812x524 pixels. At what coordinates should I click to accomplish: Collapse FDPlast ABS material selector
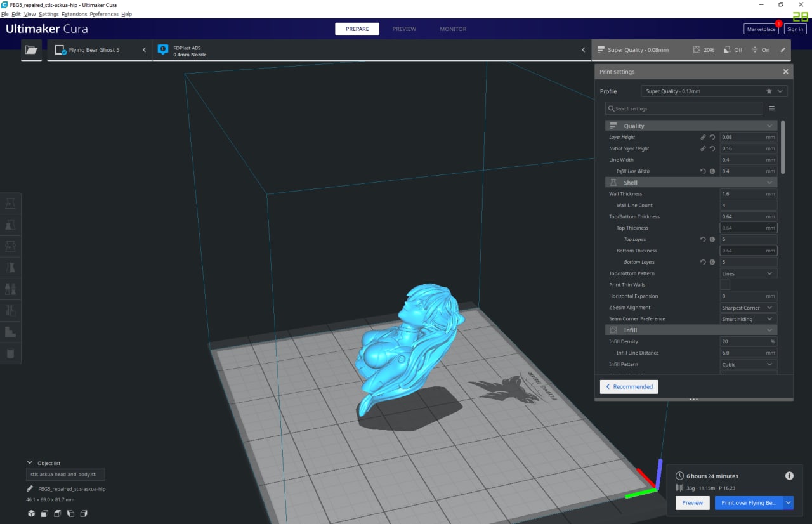pyautogui.click(x=584, y=49)
